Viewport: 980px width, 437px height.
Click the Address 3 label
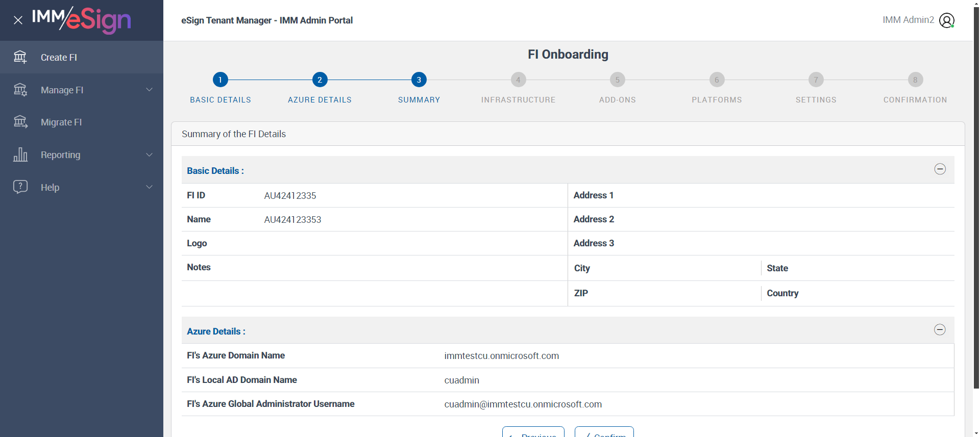[594, 243]
